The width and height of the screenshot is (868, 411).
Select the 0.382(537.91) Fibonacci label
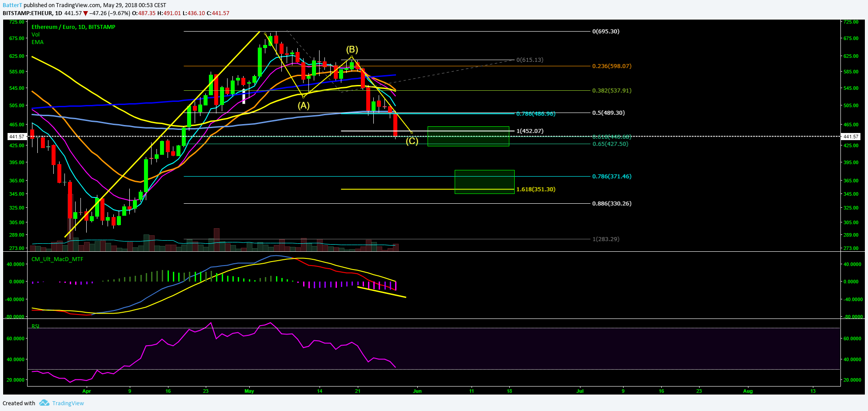[612, 91]
